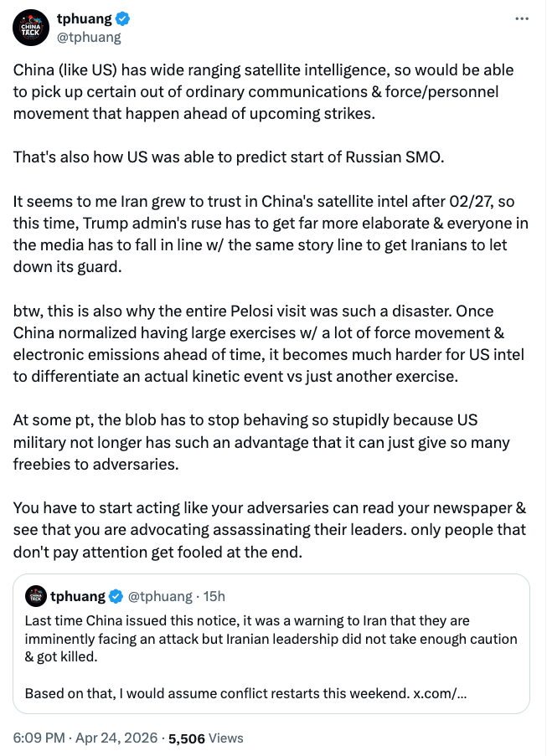View the 5,506 Views count
The height and width of the screenshot is (756, 547).
[x=206, y=738]
